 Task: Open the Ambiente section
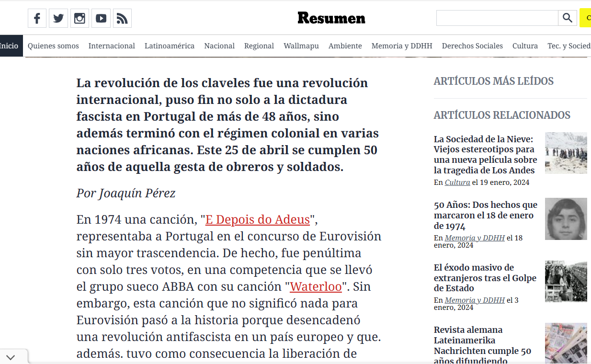tap(345, 46)
